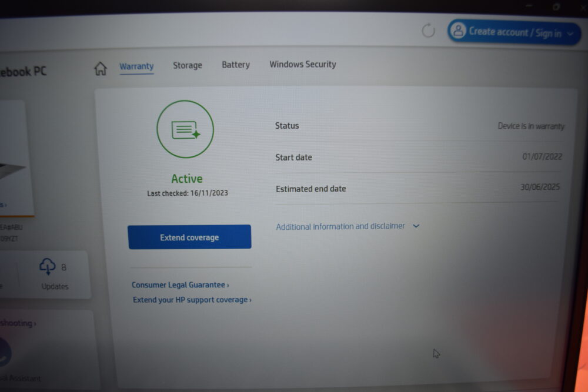The image size is (588, 392).
Task: Click the 'Status' row label
Action: click(x=287, y=126)
